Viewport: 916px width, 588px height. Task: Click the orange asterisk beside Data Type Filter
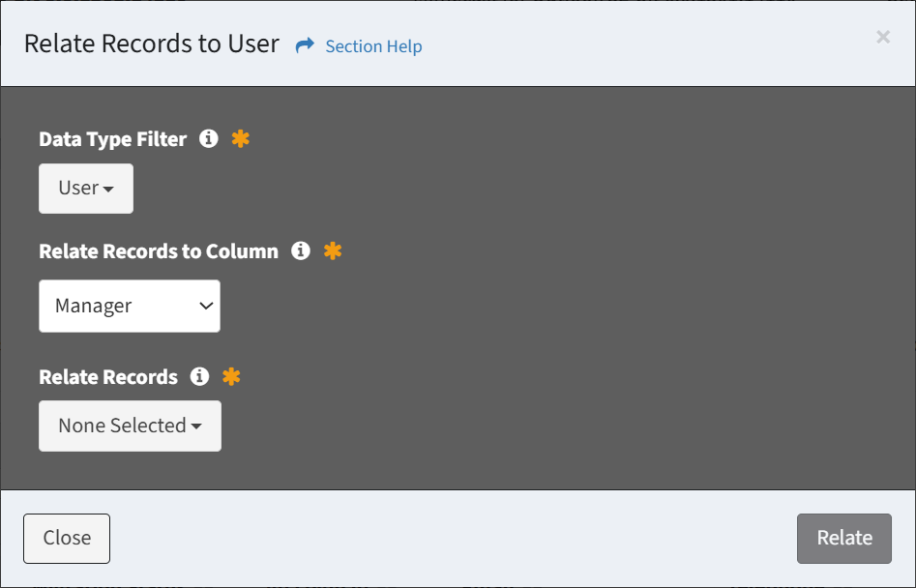click(x=241, y=139)
